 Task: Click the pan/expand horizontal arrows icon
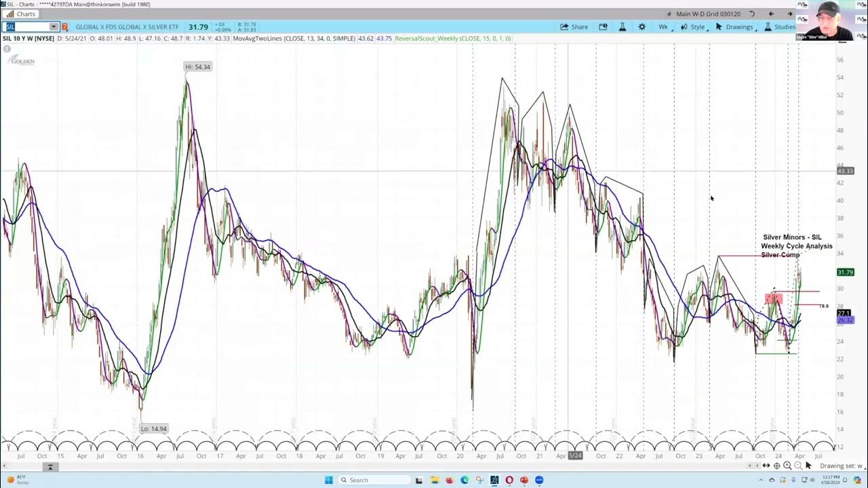766,465
